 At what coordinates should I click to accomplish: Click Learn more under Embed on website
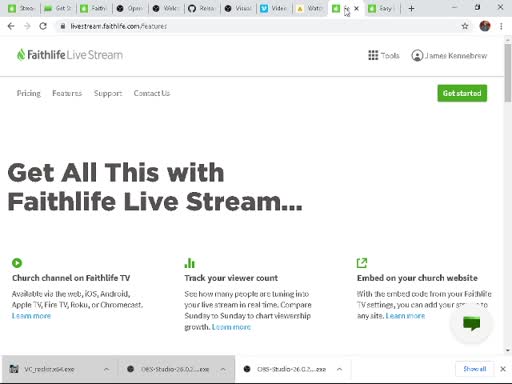(x=405, y=316)
